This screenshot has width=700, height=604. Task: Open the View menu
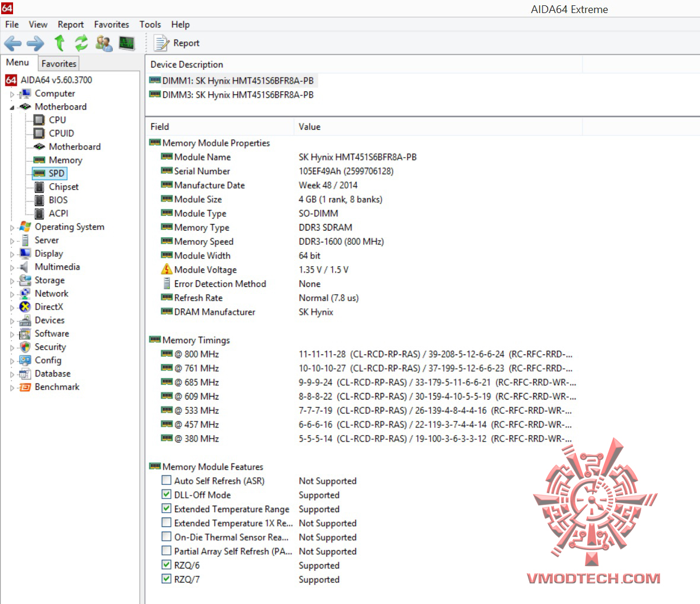(38, 24)
